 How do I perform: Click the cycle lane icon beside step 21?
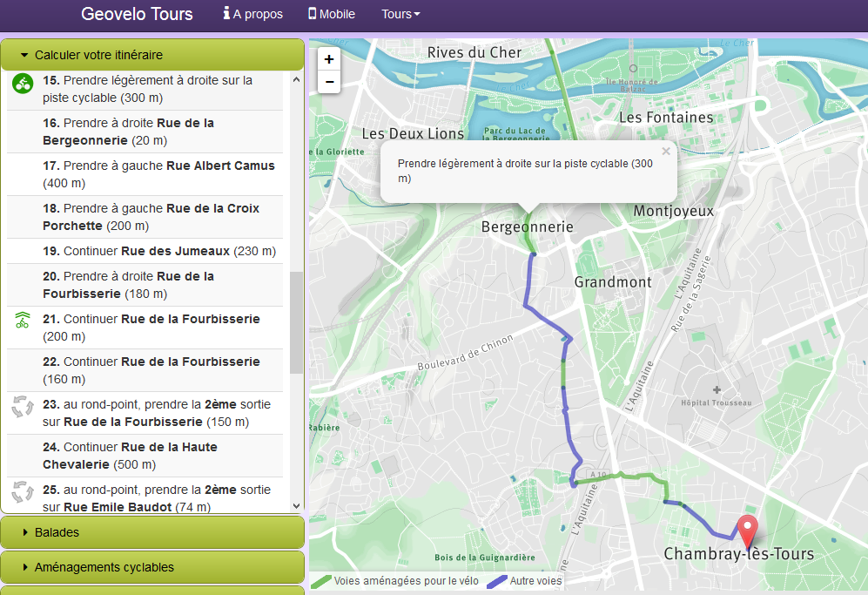click(x=23, y=320)
